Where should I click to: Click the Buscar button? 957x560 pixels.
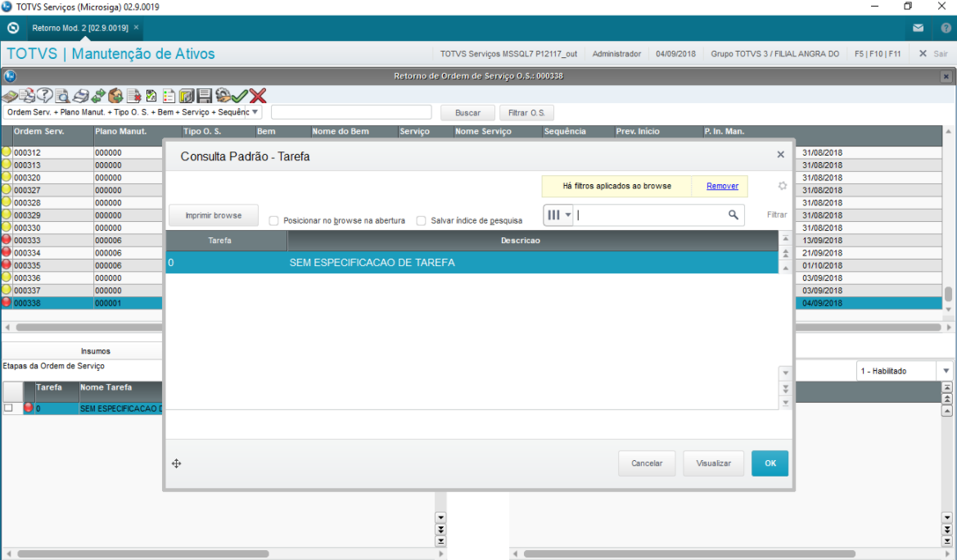point(467,113)
